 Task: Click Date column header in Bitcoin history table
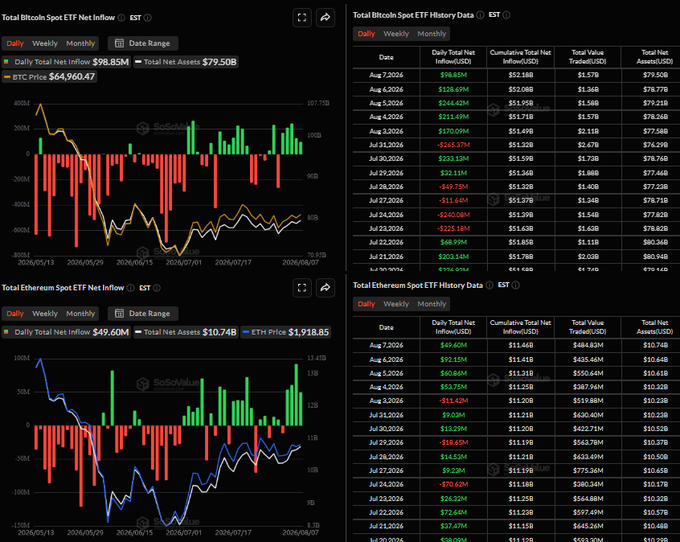tap(386, 57)
